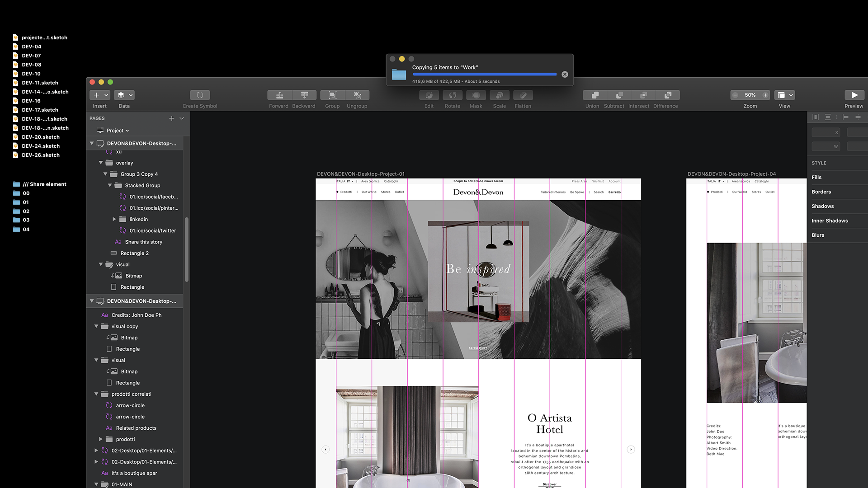Open dropdown arrow next to Insert

pos(107,95)
